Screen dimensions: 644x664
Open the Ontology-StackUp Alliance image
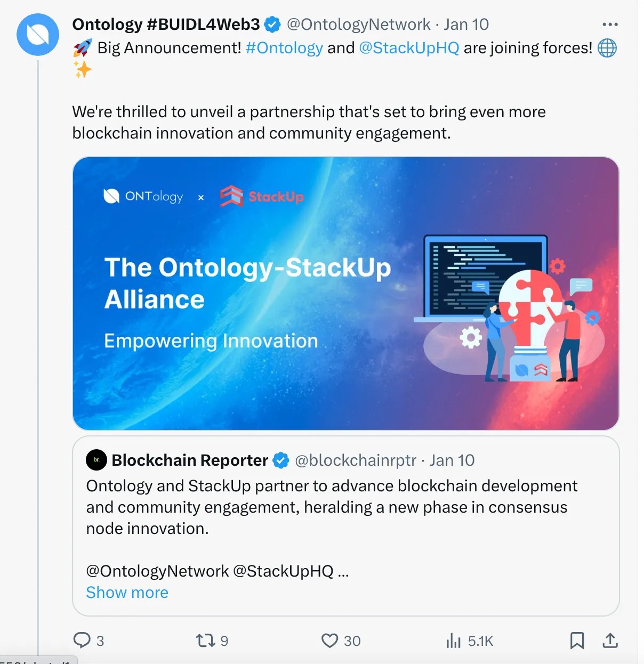(345, 293)
